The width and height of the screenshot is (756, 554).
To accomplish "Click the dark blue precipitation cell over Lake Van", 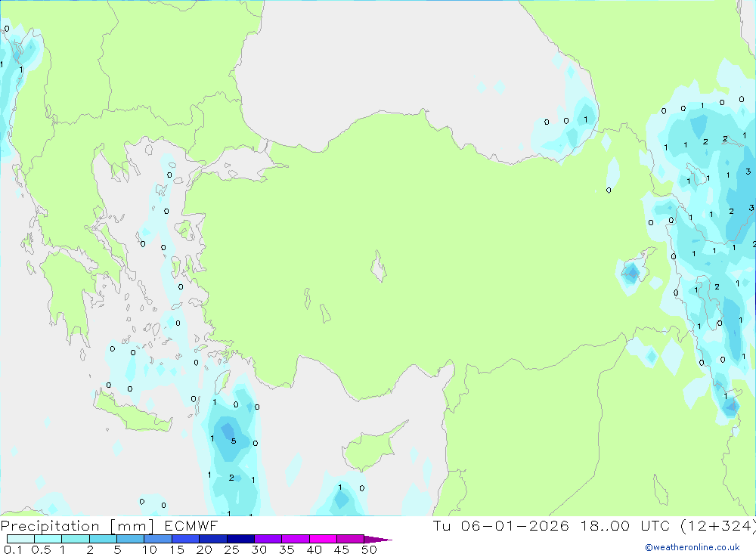I will click(632, 274).
